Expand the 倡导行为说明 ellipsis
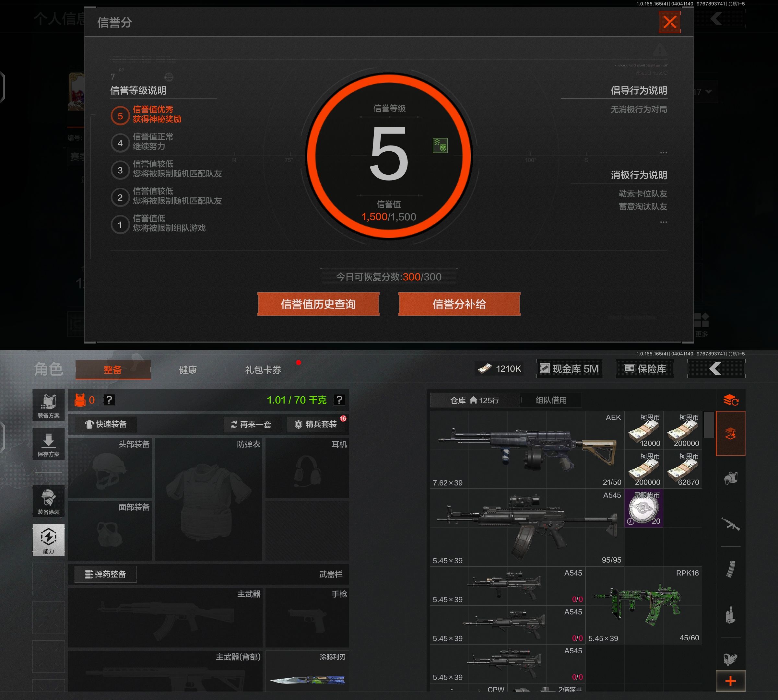Viewport: 778px width, 700px height. 663,153
